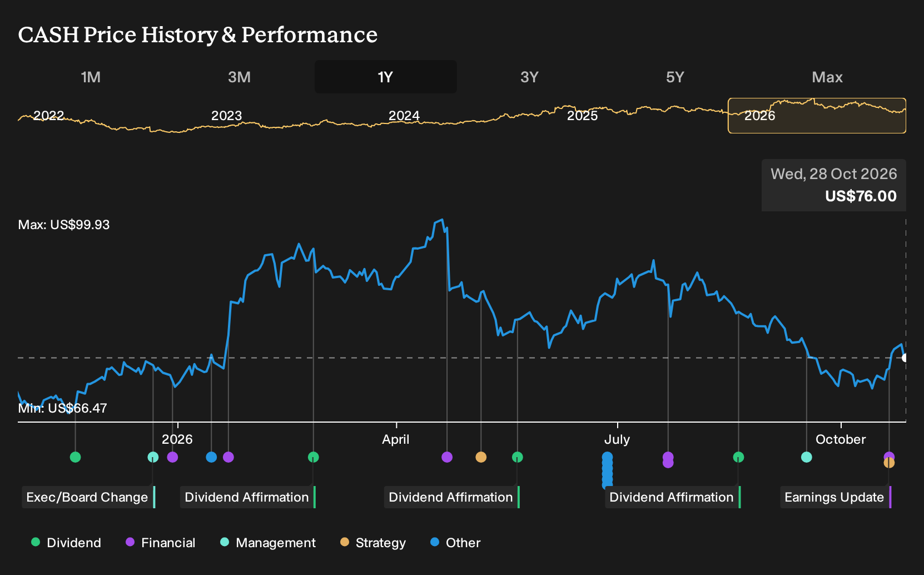Click the Min: US$66.47 label

[62, 408]
